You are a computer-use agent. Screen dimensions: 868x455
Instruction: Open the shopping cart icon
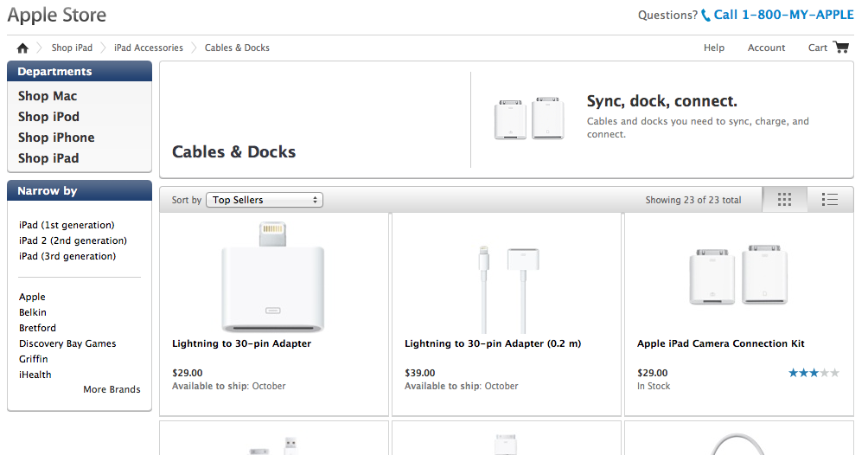(x=841, y=47)
